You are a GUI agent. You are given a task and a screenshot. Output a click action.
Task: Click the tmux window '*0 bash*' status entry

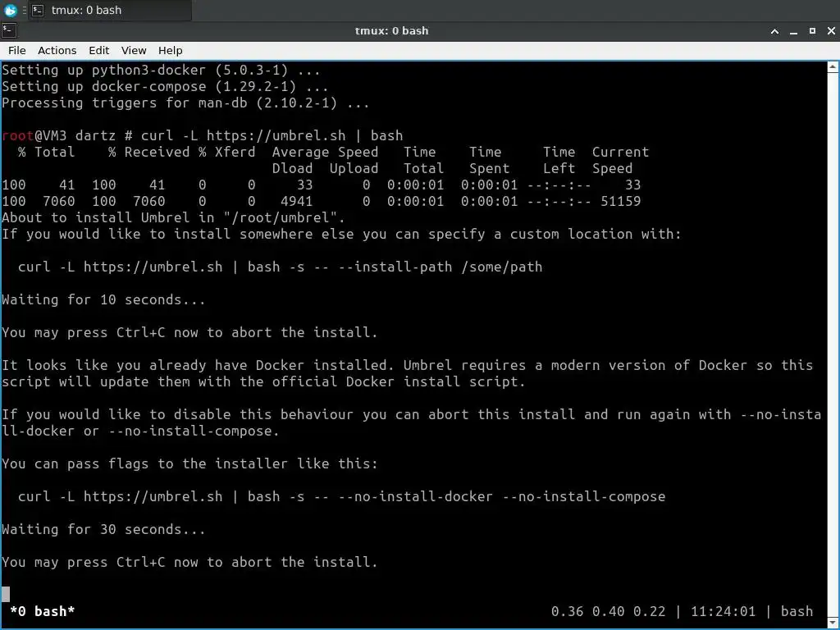pyautogui.click(x=43, y=611)
